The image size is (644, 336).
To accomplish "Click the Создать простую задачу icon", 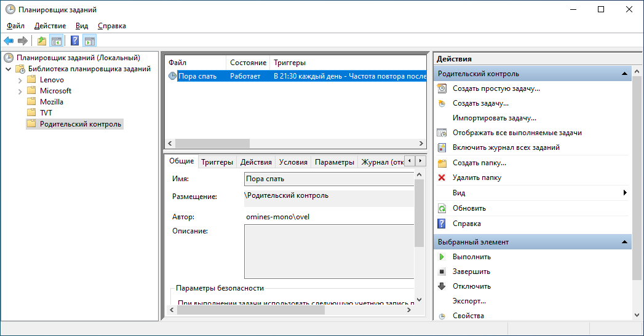I will [x=442, y=88].
